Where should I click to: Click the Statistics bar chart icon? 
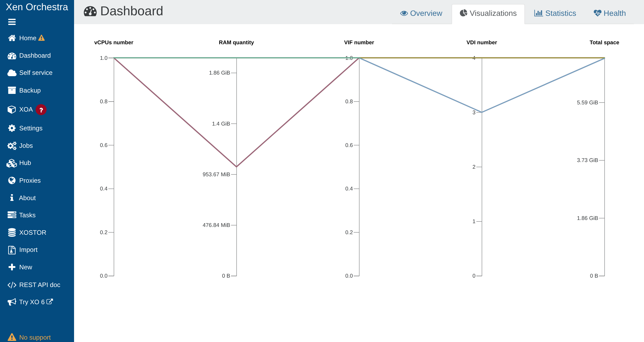[x=538, y=13]
